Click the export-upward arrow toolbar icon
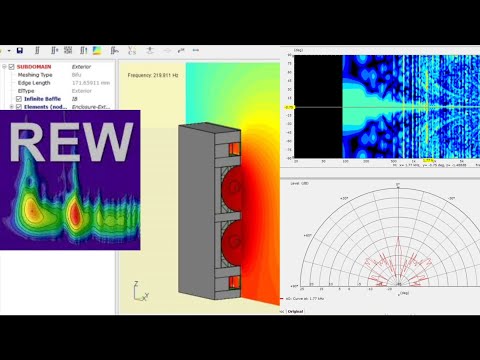This screenshot has width=480, height=360. point(150,50)
